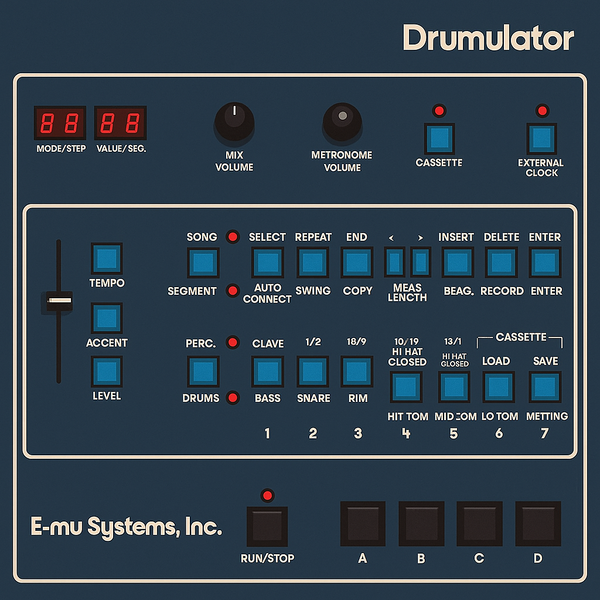This screenshot has height=600, width=600.
Task: Click the DELETE / RECORD button
Action: coord(501,262)
